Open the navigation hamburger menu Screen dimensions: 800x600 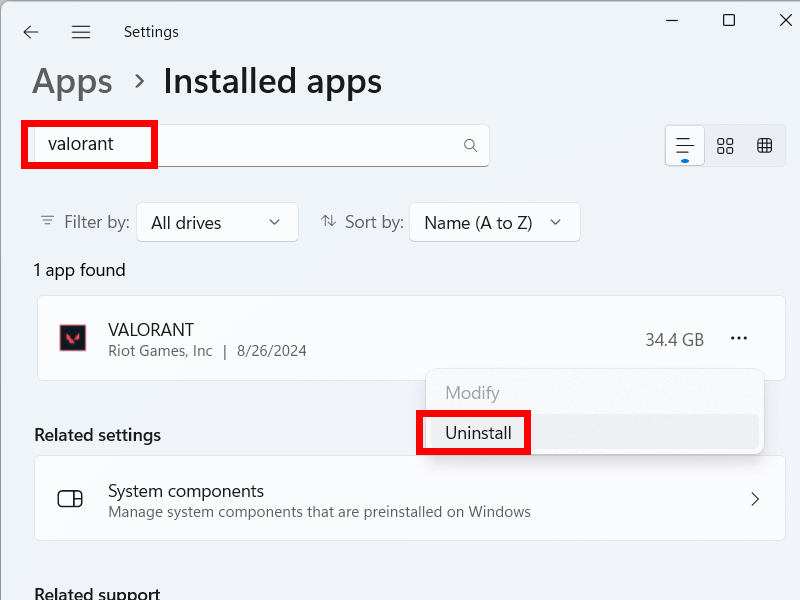(x=81, y=31)
